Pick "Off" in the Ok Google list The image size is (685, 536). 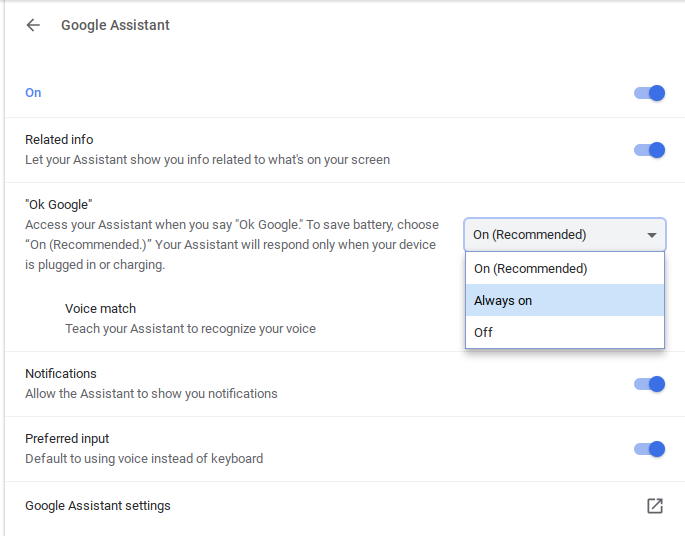click(483, 332)
